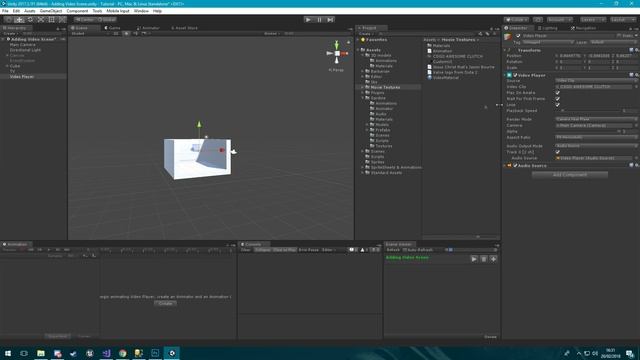The image size is (640, 360).
Task: Open the Layer dropdown in Inspector
Action: point(613,42)
